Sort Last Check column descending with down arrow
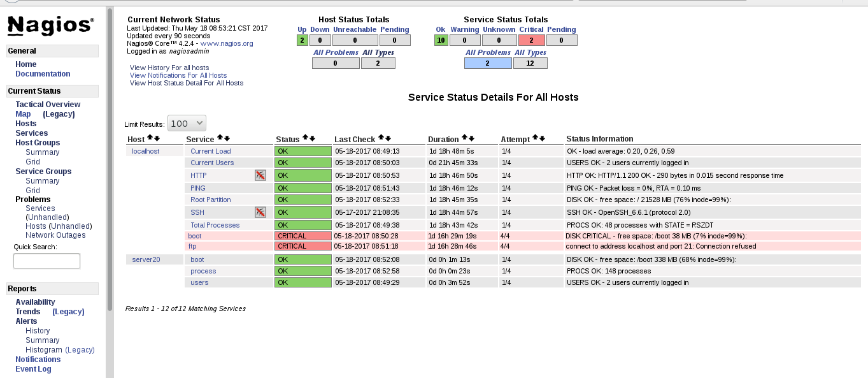 (388, 138)
